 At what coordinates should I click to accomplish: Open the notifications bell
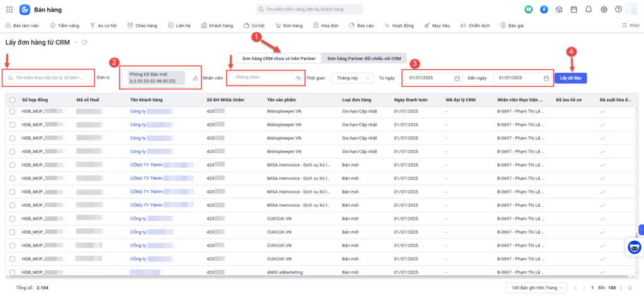(589, 9)
